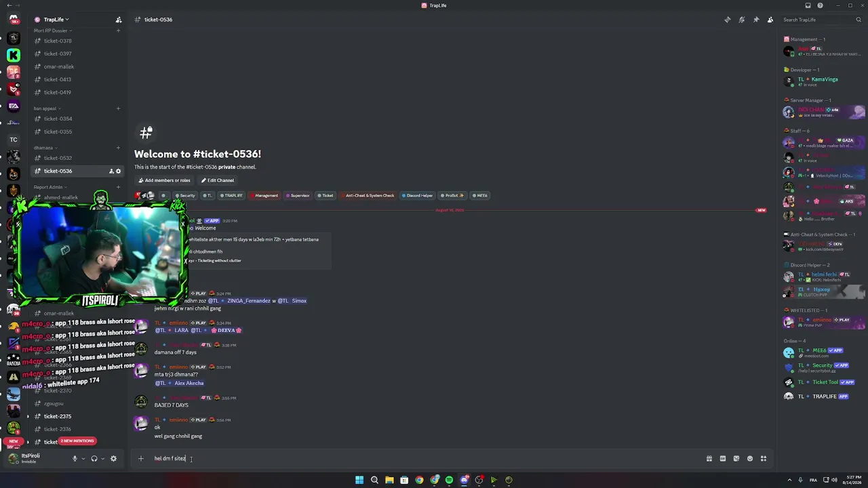
Task: Open channel ticket-0397
Action: [x=77, y=54]
